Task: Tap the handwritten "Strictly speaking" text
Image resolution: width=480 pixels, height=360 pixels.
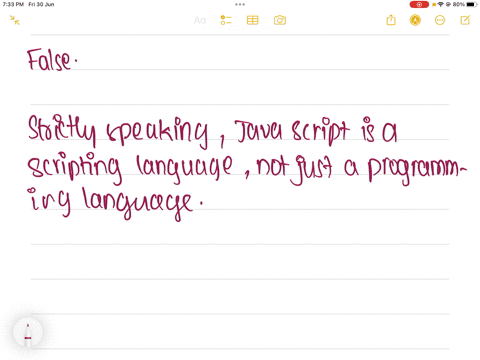Action: [x=118, y=131]
